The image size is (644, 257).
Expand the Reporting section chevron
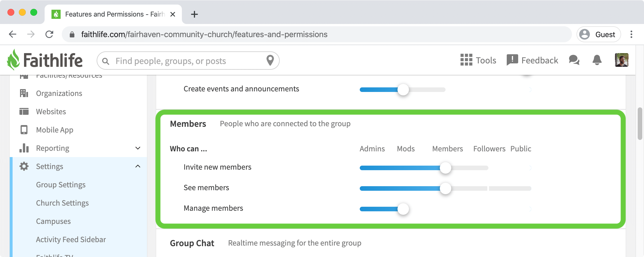(138, 148)
